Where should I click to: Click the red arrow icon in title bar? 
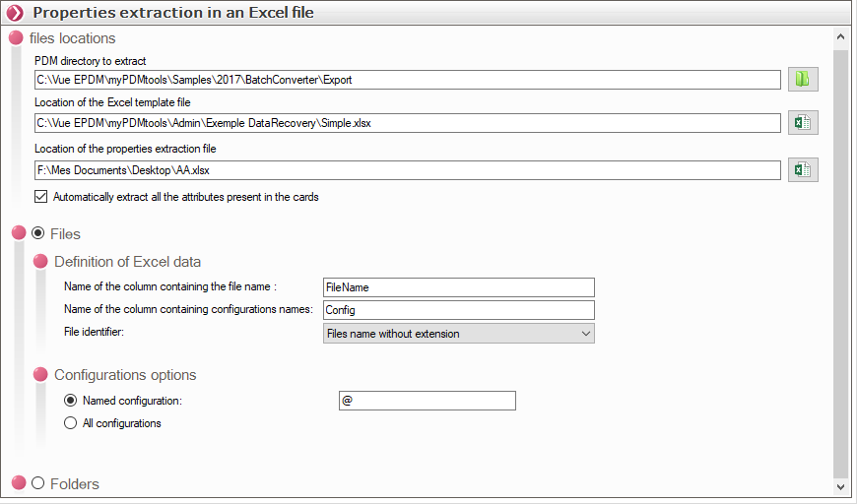pyautogui.click(x=15, y=14)
